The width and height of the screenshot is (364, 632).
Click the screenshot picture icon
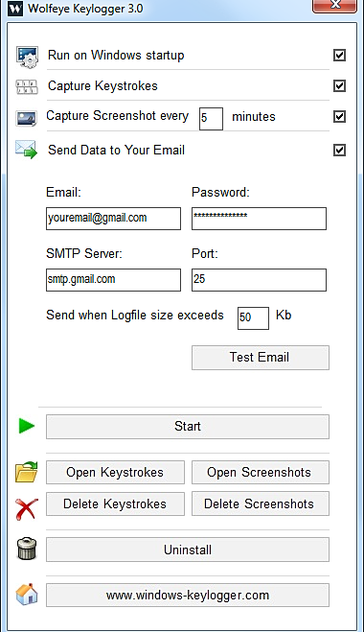tap(27, 118)
